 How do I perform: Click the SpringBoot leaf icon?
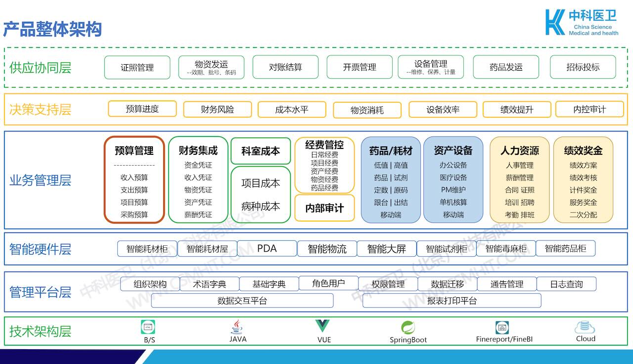click(408, 327)
